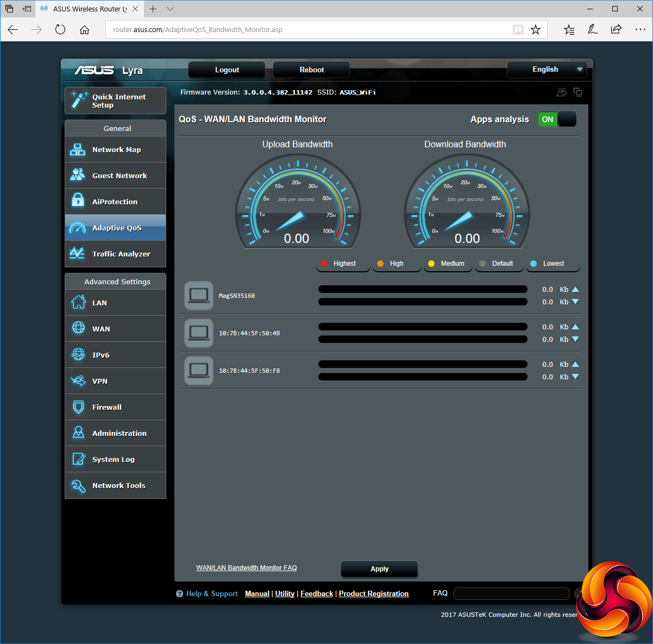Click the network devices icon in header
The image size is (653, 644).
click(577, 92)
